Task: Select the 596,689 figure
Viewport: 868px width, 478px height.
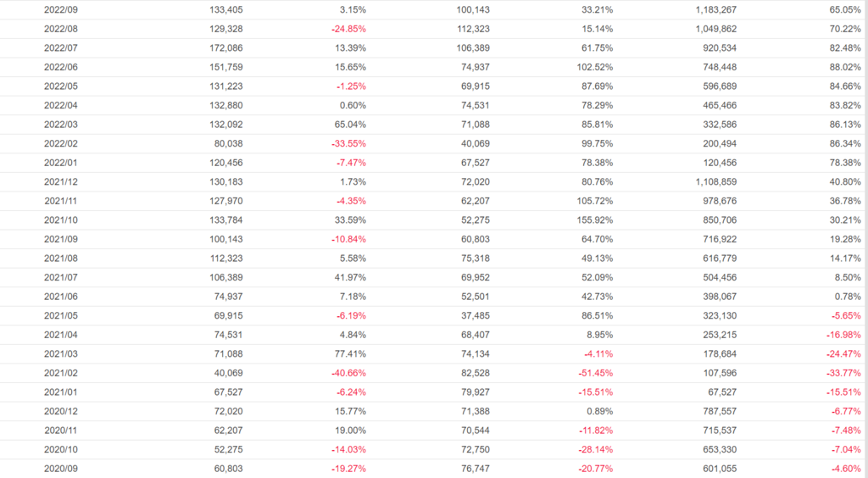Action: point(715,86)
